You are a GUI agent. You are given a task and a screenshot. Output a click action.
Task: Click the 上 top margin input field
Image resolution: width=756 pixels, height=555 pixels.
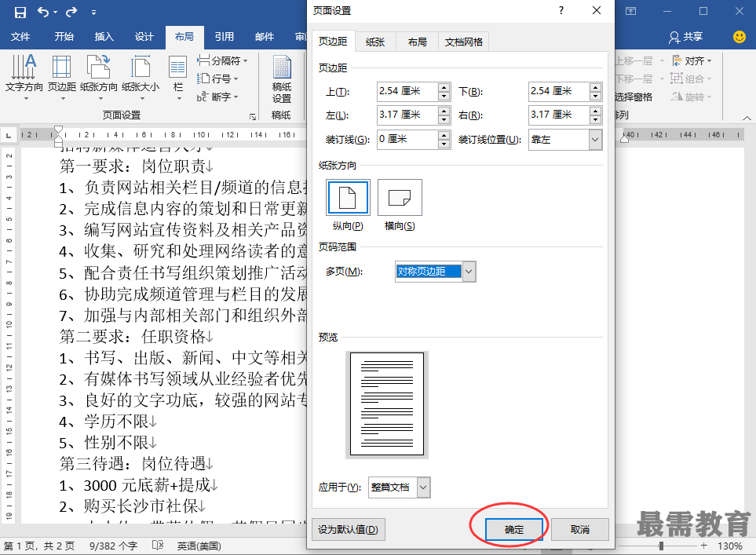point(407,91)
